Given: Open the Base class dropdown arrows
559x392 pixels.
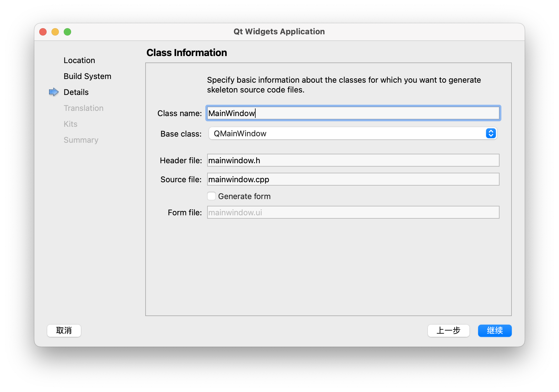Looking at the screenshot, I should click(491, 134).
